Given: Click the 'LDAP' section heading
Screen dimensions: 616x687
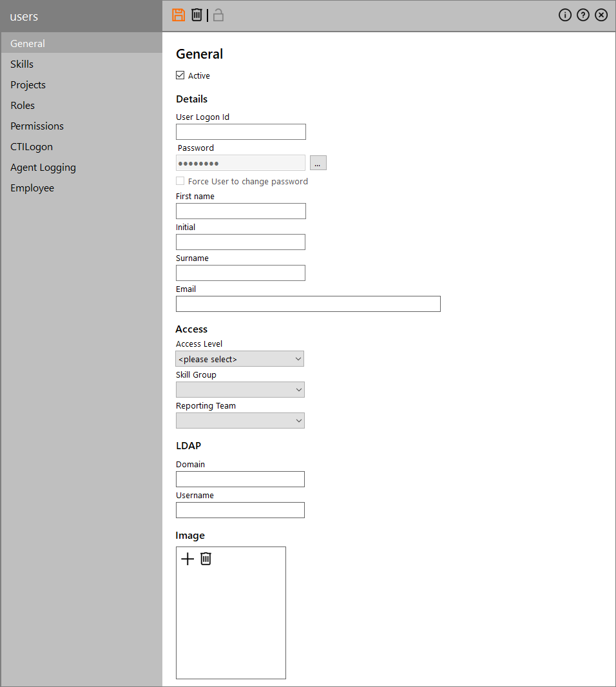Looking at the screenshot, I should (188, 445).
